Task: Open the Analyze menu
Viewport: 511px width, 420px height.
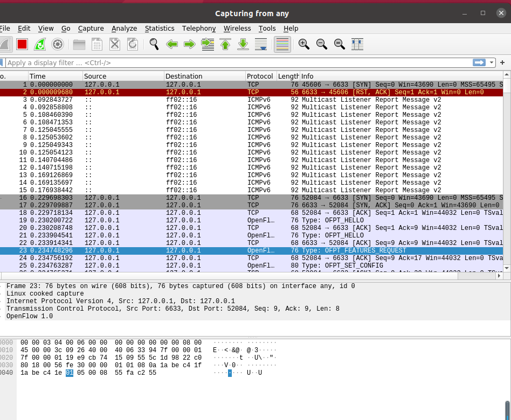Action: [124, 28]
